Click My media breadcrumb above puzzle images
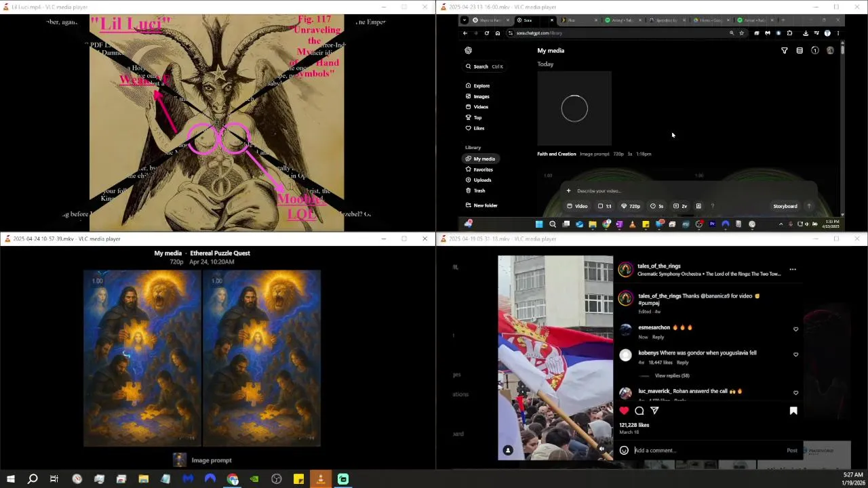Viewport: 868px width, 488px height. [x=167, y=253]
